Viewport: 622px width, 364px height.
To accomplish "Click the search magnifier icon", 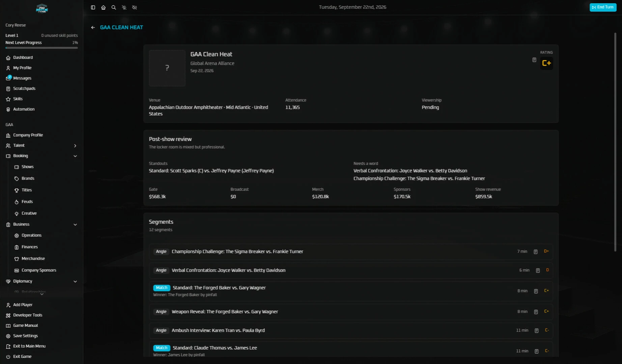I will [114, 7].
